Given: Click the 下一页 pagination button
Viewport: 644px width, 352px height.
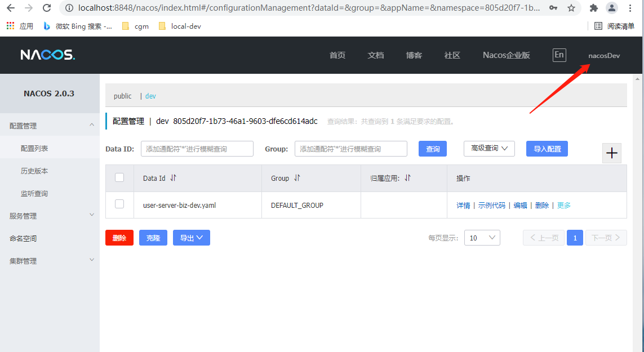Looking at the screenshot, I should (x=606, y=238).
